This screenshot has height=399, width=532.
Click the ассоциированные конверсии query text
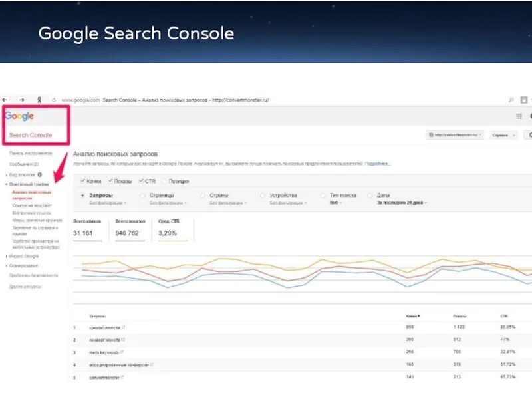coord(119,365)
